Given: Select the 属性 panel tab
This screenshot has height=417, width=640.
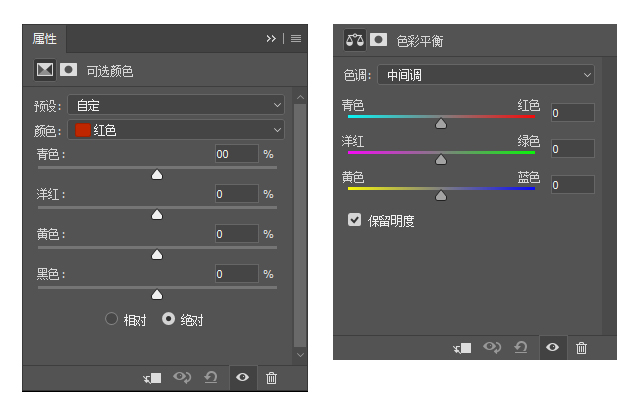Looking at the screenshot, I should [x=44, y=39].
